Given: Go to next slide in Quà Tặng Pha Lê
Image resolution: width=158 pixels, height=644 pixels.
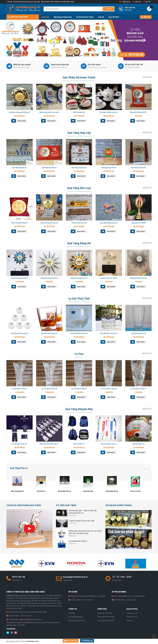Looking at the screenshot, I should point(148,469).
